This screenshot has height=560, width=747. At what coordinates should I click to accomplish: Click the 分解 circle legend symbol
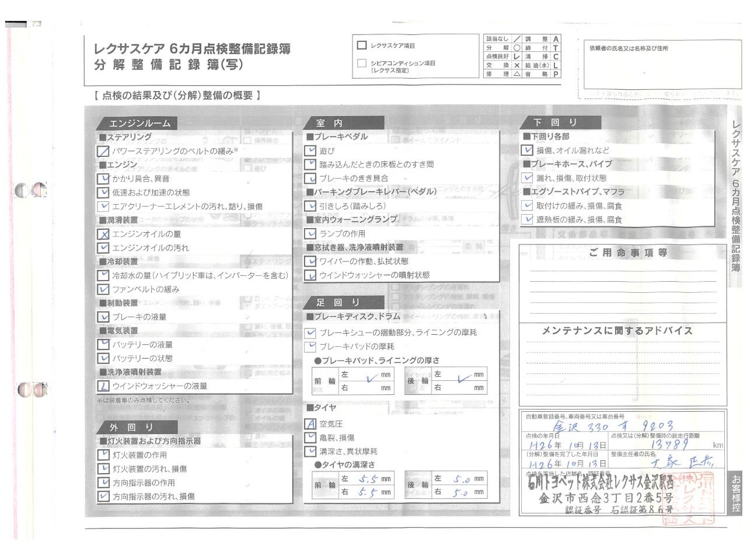(516, 48)
